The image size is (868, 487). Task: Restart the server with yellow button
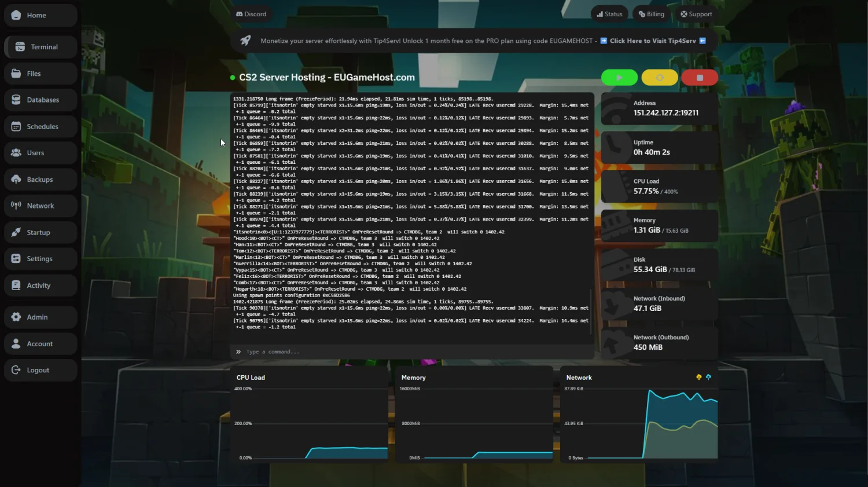coord(659,78)
